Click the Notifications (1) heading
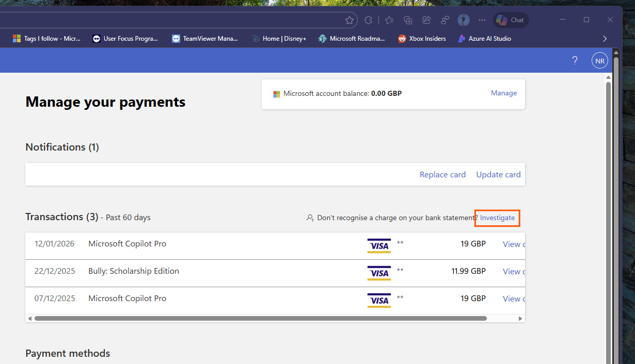This screenshot has width=635, height=364. click(x=62, y=147)
